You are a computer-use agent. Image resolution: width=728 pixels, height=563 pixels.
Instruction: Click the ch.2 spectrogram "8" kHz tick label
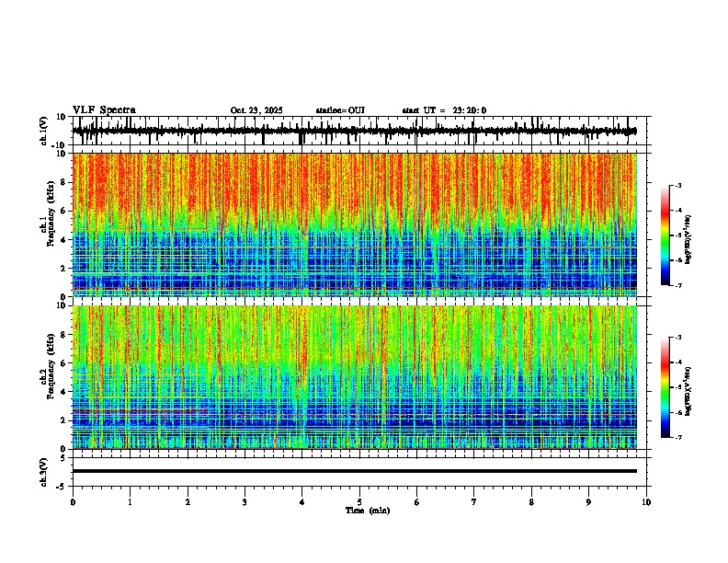[64, 335]
